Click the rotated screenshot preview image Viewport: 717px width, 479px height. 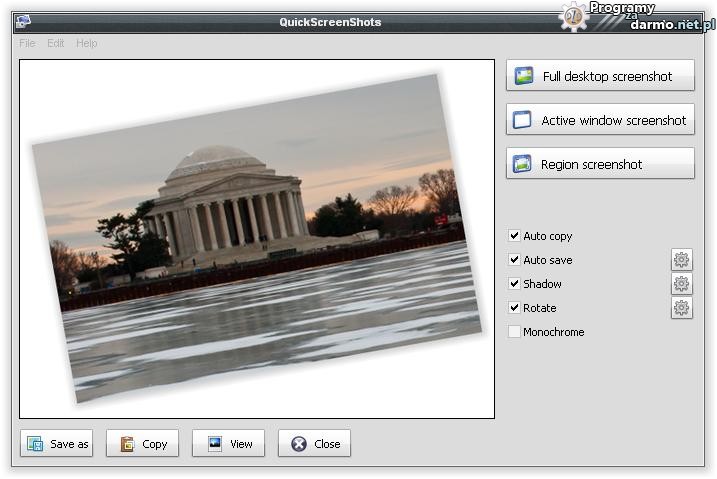click(256, 238)
